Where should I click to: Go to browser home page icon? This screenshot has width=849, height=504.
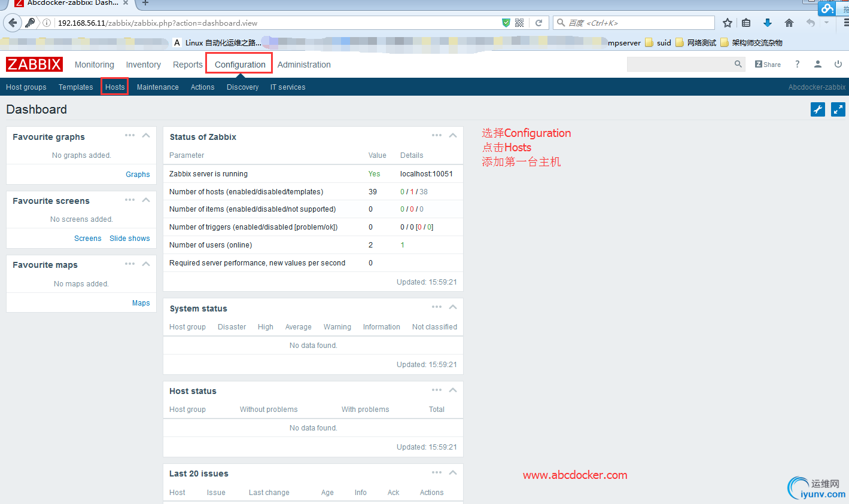click(x=789, y=23)
